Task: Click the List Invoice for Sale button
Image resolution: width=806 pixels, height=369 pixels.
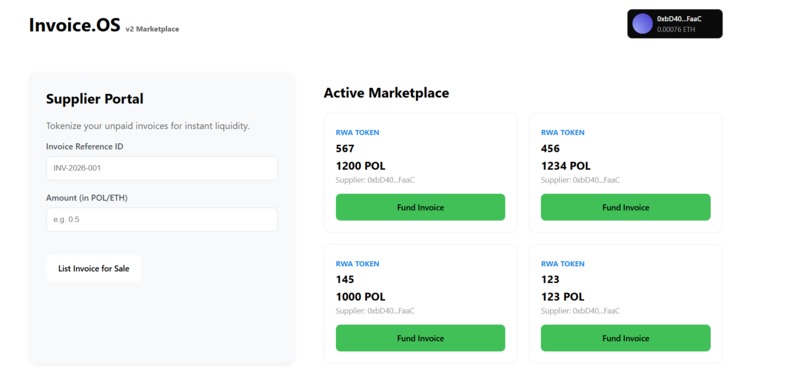Action: (94, 268)
